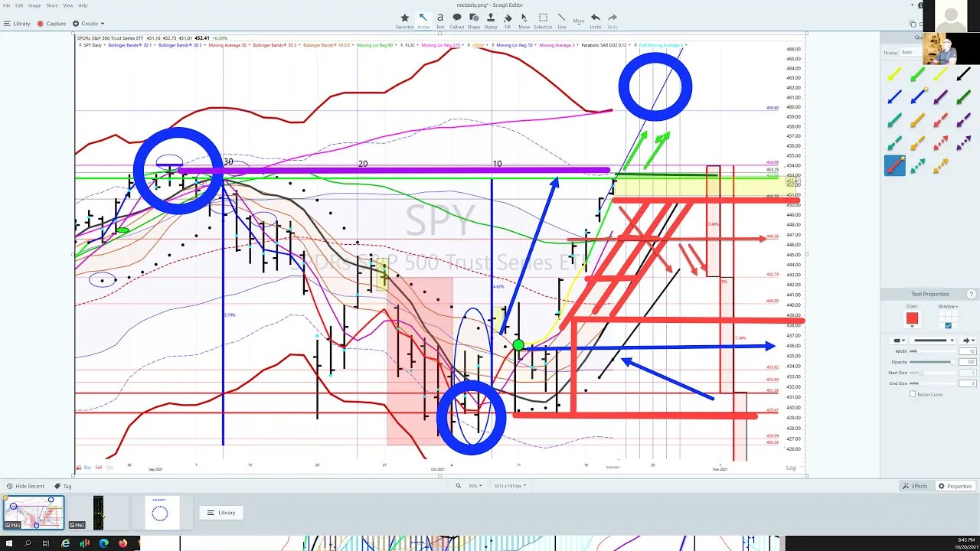980x551 pixels.
Task: Select the Arrow tool in toolbar
Action: point(423,20)
